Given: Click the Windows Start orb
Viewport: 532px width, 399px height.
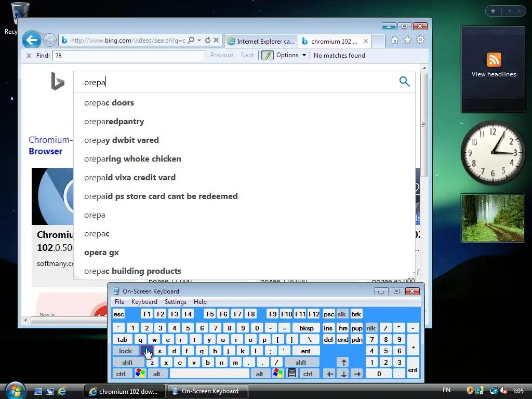Looking at the screenshot, I should point(14,391).
